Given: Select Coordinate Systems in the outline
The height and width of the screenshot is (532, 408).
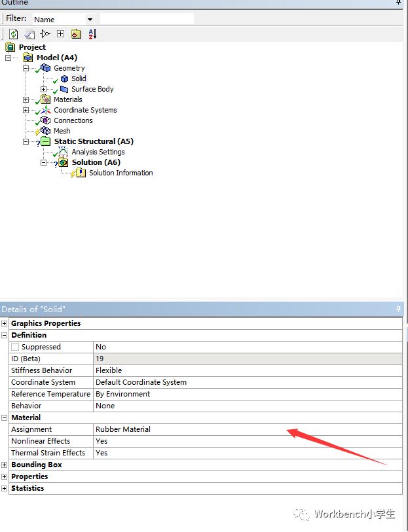Looking at the screenshot, I should [85, 110].
